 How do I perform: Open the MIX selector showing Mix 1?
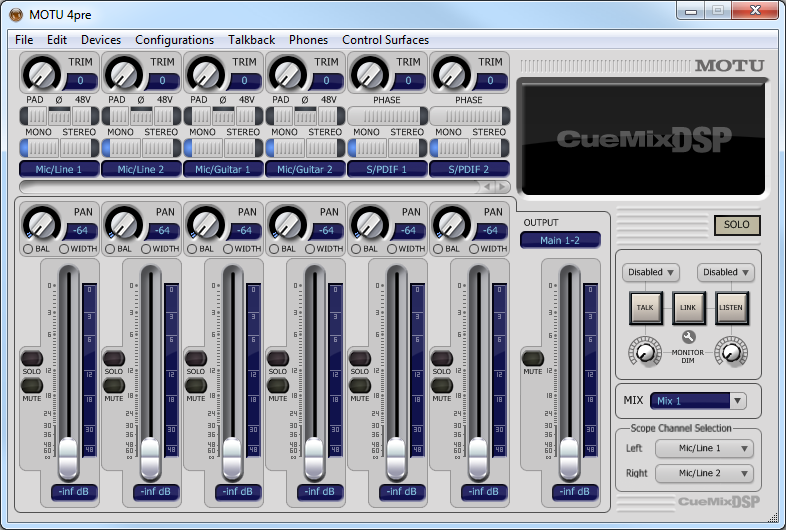click(x=698, y=401)
